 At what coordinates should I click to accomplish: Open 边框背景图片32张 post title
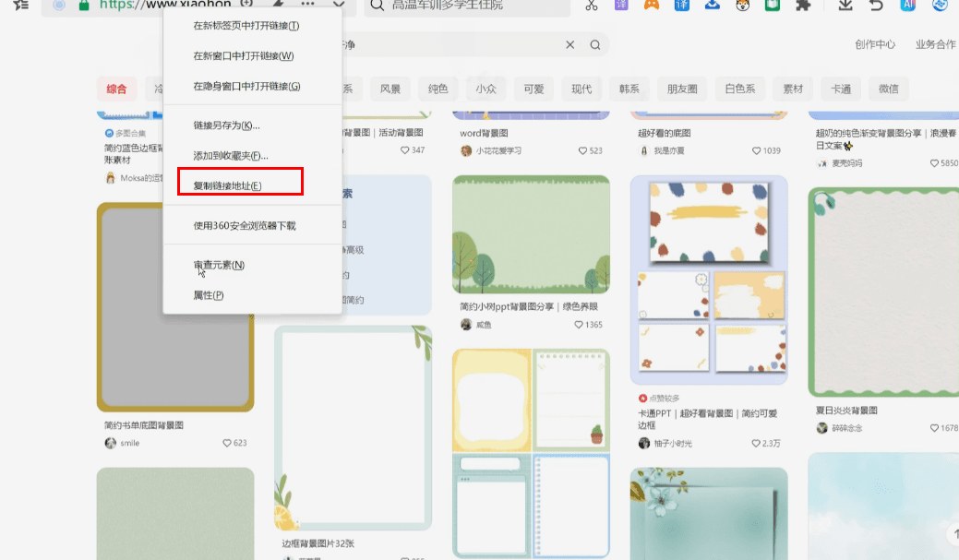(318, 543)
